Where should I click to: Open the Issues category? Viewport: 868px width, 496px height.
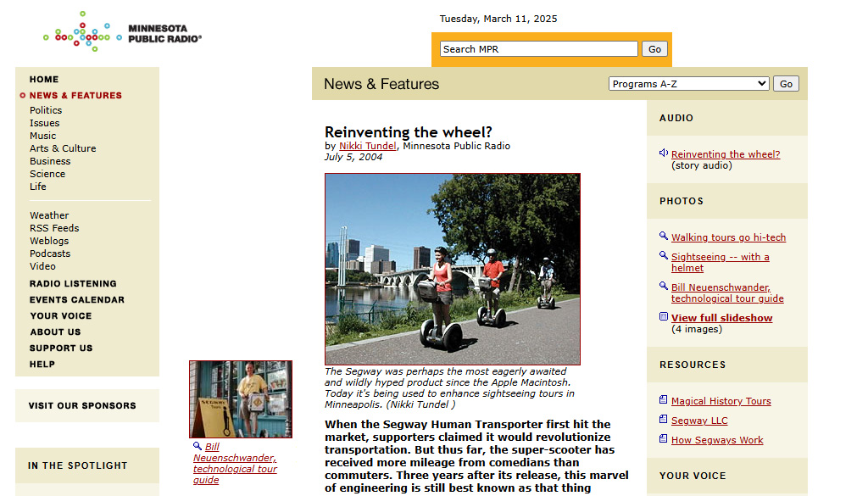point(45,123)
